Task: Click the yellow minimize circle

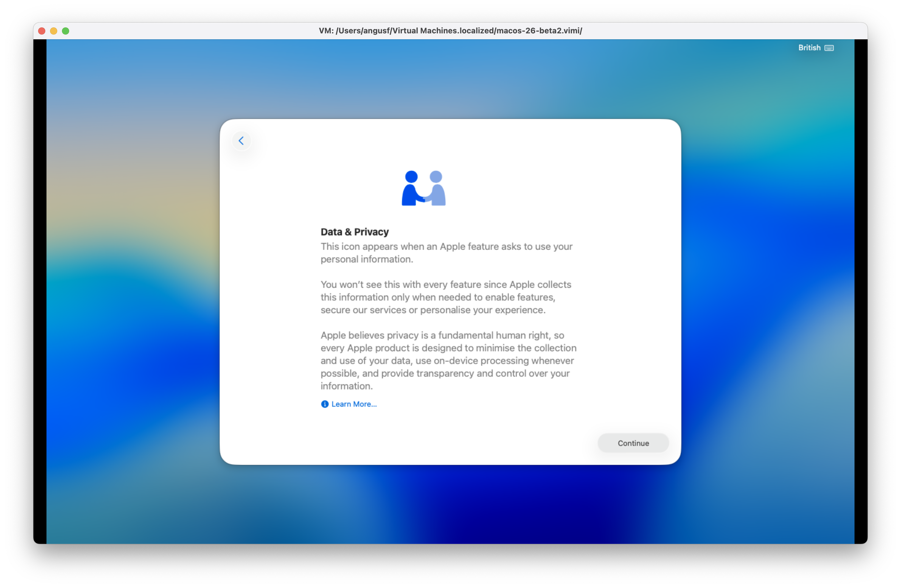Action: coord(53,31)
